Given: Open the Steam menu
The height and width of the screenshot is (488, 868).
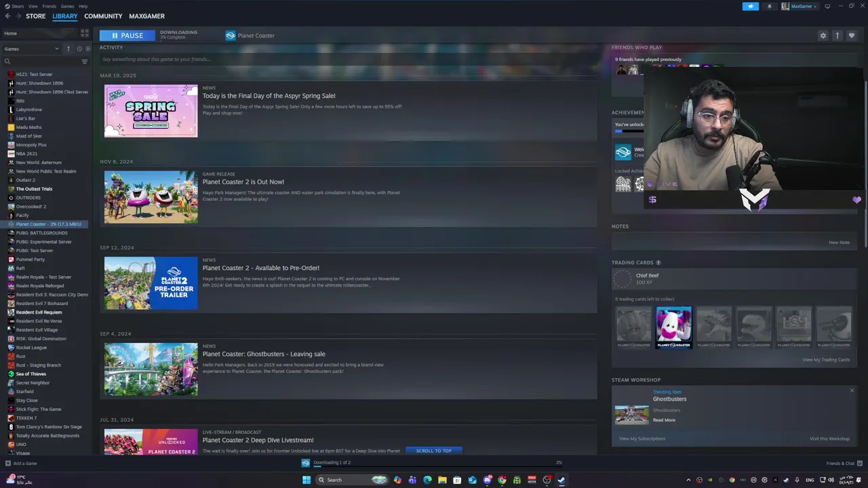Looking at the screenshot, I should pyautogui.click(x=14, y=6).
